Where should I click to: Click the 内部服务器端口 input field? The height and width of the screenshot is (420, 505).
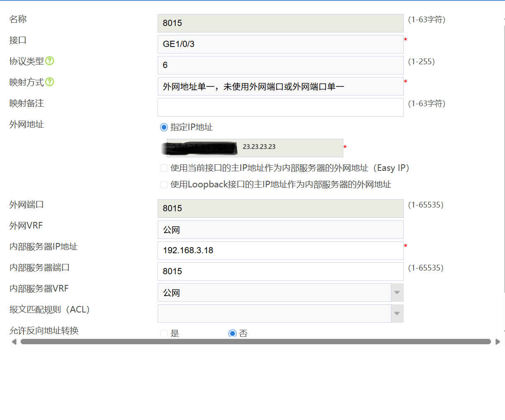(280, 271)
